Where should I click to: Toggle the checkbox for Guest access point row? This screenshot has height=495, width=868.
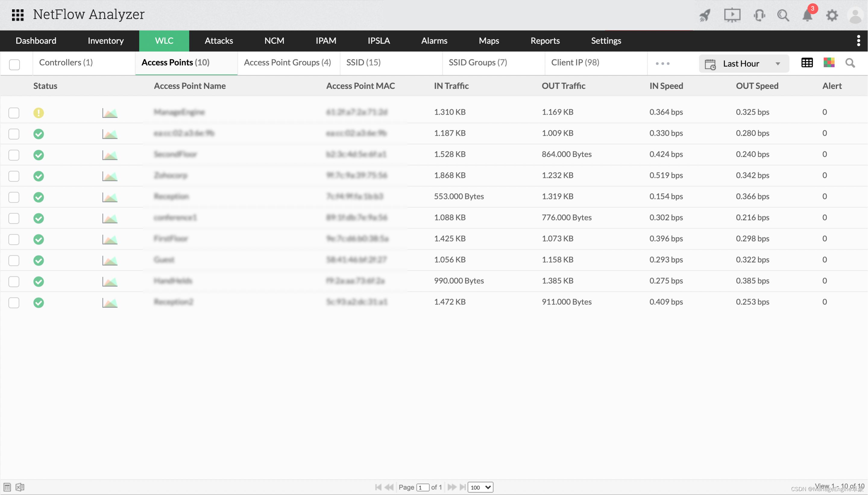[x=14, y=260]
